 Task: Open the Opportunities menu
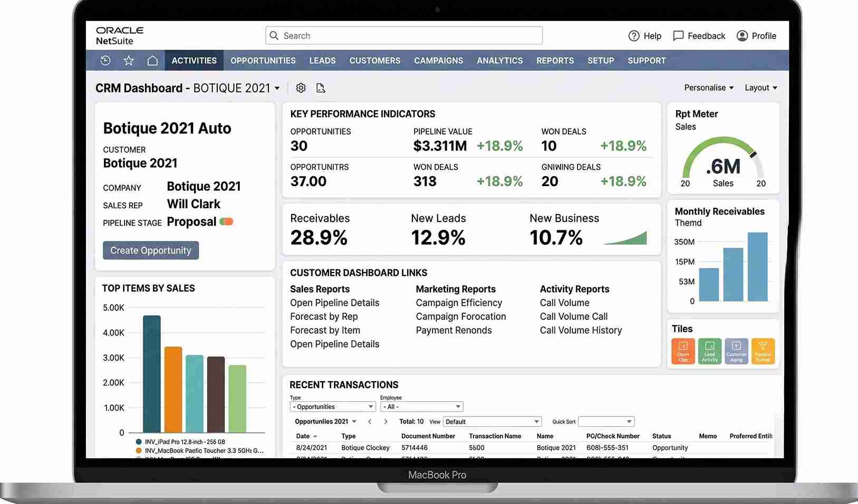click(x=263, y=61)
